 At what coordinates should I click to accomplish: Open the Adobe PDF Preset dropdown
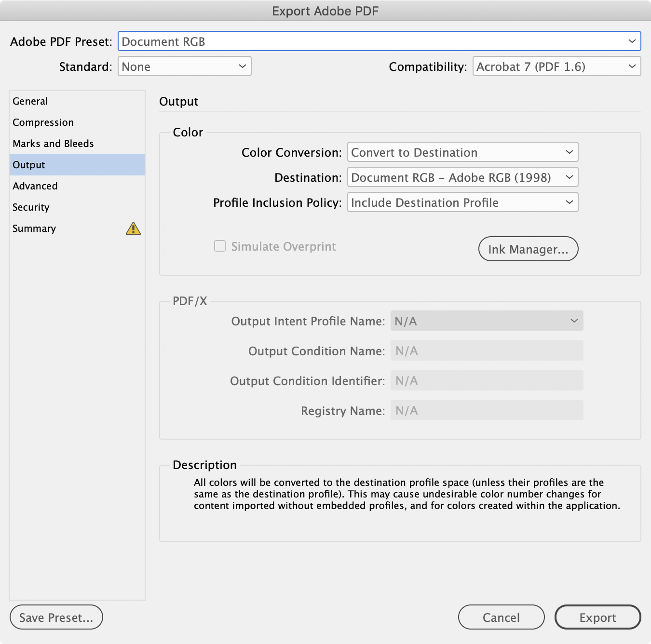[380, 41]
